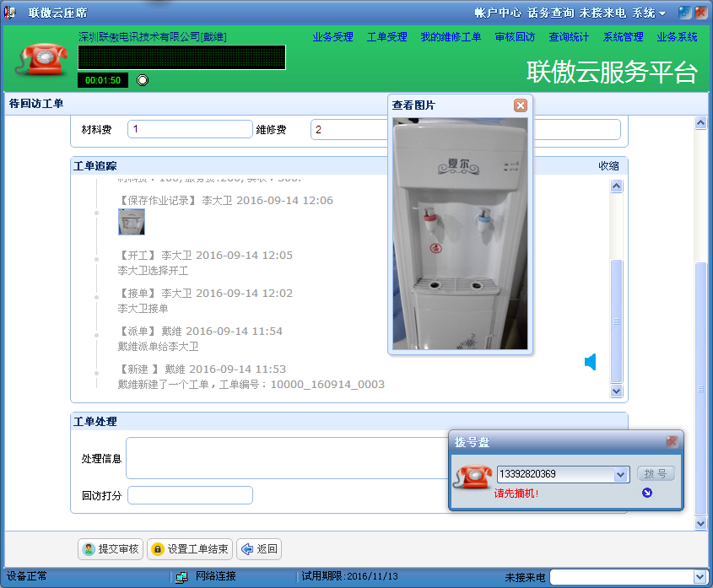Open the 业务受理 menu
The width and height of the screenshot is (713, 588).
pyautogui.click(x=332, y=37)
